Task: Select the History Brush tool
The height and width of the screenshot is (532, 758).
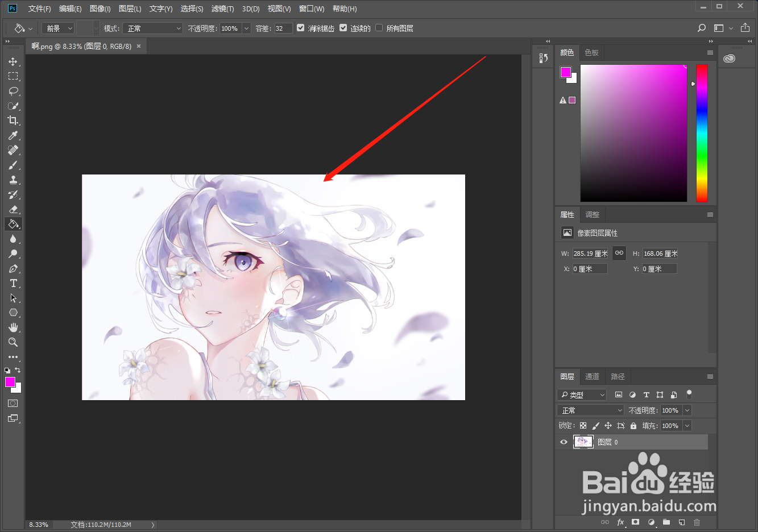Action: [13, 194]
